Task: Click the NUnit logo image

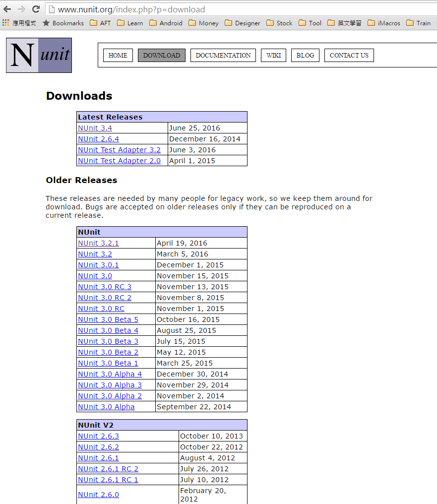Action: [x=39, y=55]
